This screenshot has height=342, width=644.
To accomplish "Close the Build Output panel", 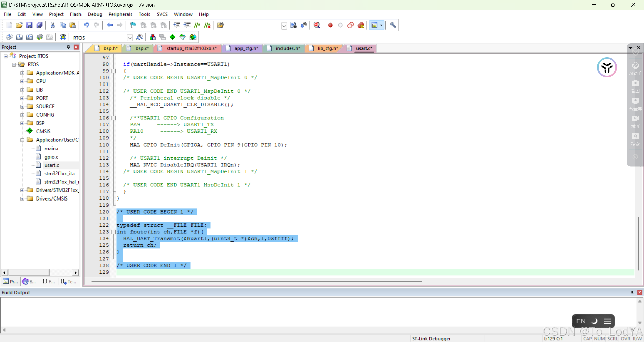I will [x=640, y=292].
